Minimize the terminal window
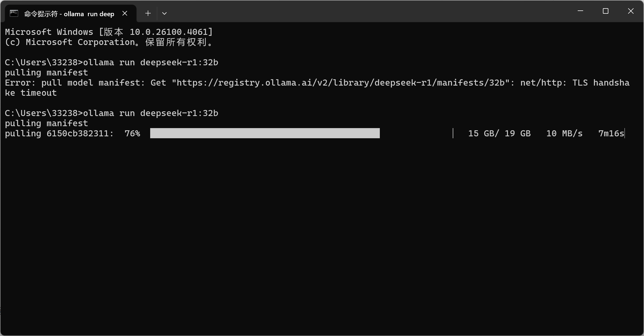This screenshot has width=644, height=336. click(580, 11)
